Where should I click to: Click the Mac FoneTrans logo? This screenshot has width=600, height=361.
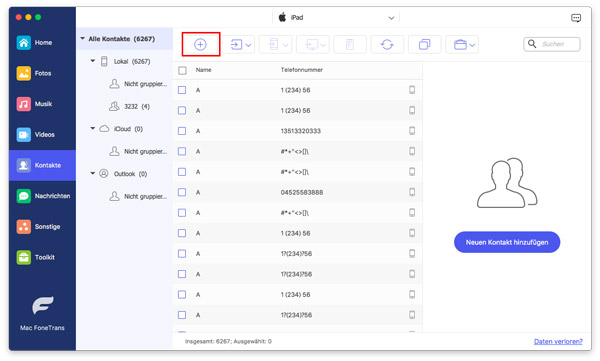(42, 305)
